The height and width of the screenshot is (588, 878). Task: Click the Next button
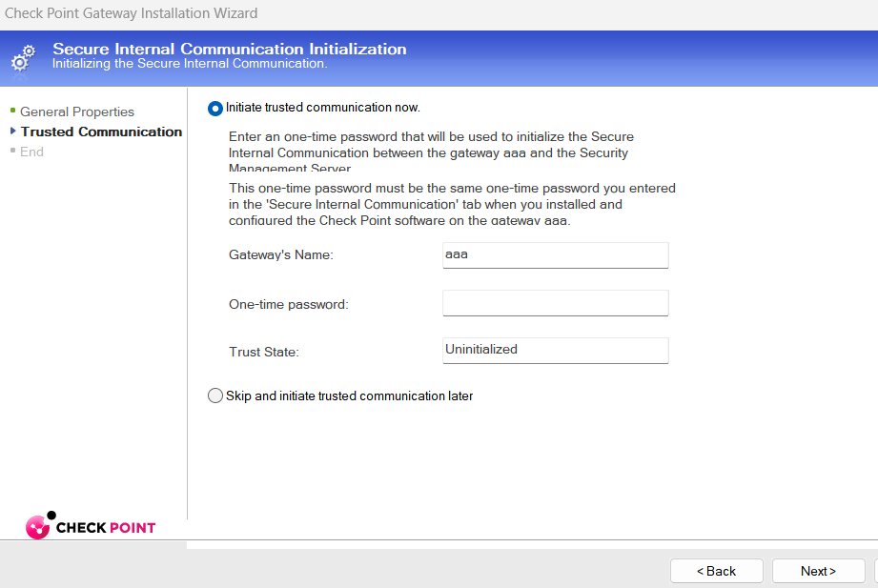click(x=818, y=570)
